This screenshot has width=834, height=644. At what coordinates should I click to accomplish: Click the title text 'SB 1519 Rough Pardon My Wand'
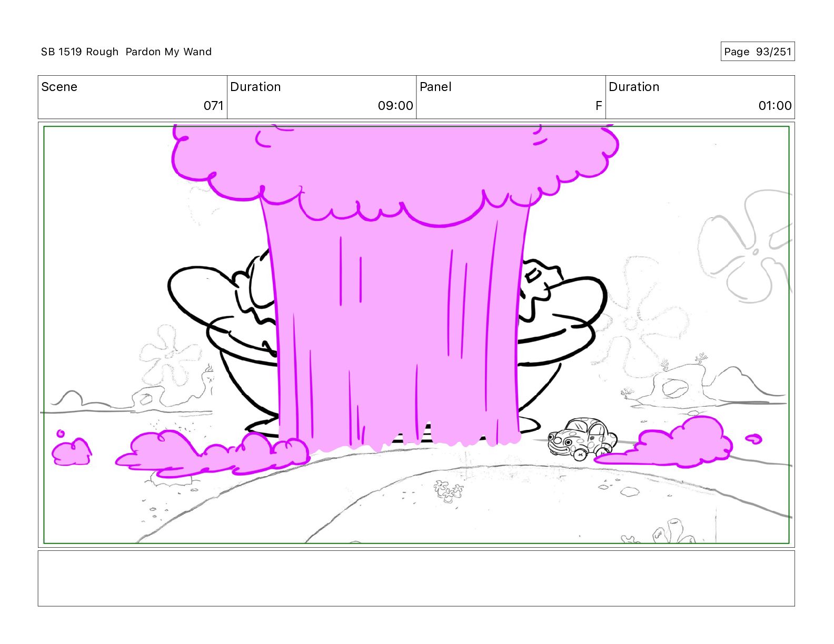[126, 52]
